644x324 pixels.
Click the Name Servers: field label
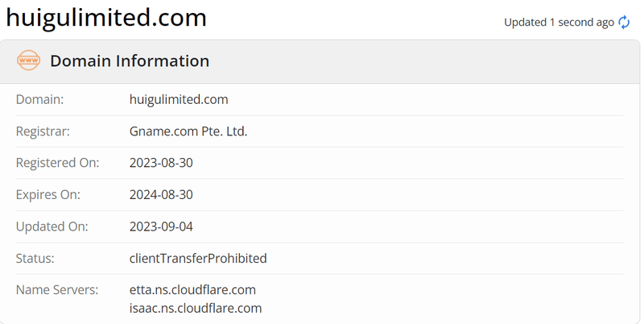pyautogui.click(x=57, y=290)
